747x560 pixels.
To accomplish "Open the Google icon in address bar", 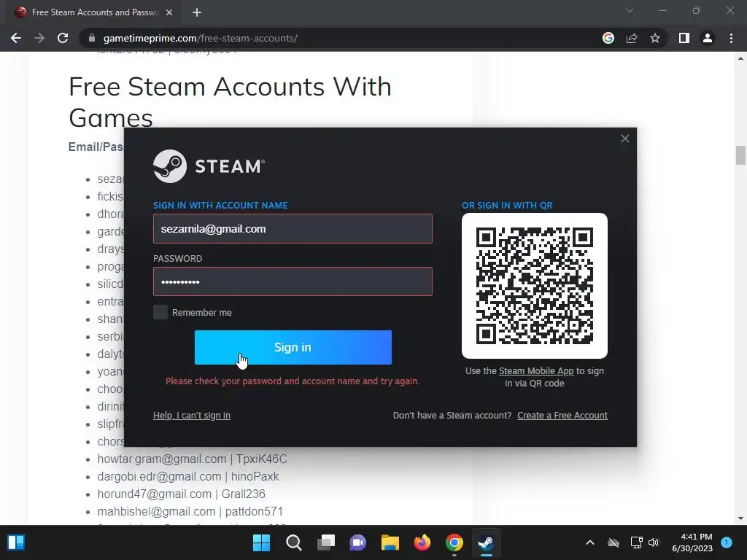I will 608,38.
